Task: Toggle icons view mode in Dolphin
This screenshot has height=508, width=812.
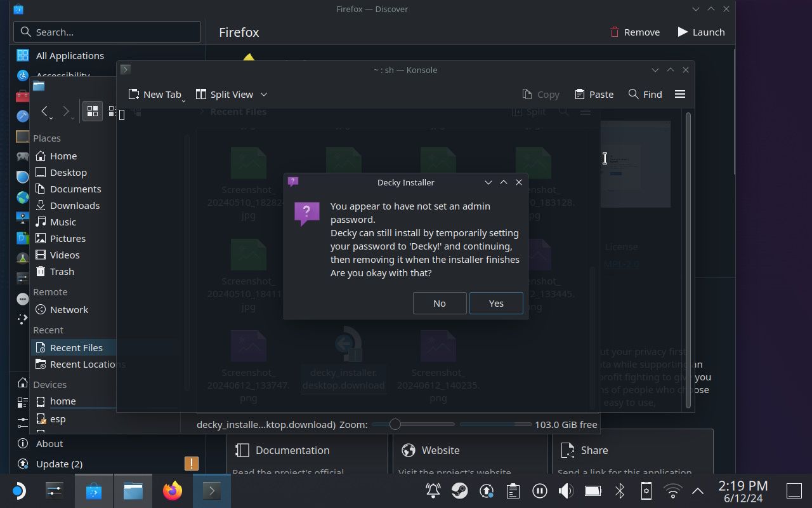Action: 93,111
